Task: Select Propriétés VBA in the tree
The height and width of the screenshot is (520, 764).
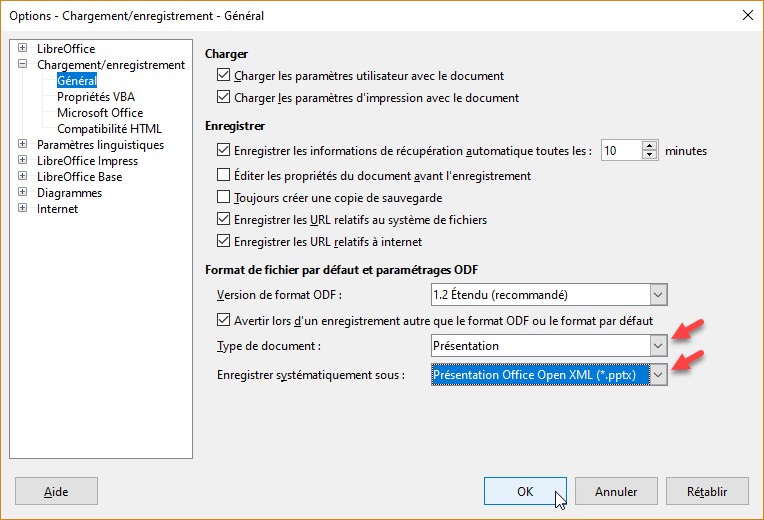Action: coord(96,97)
